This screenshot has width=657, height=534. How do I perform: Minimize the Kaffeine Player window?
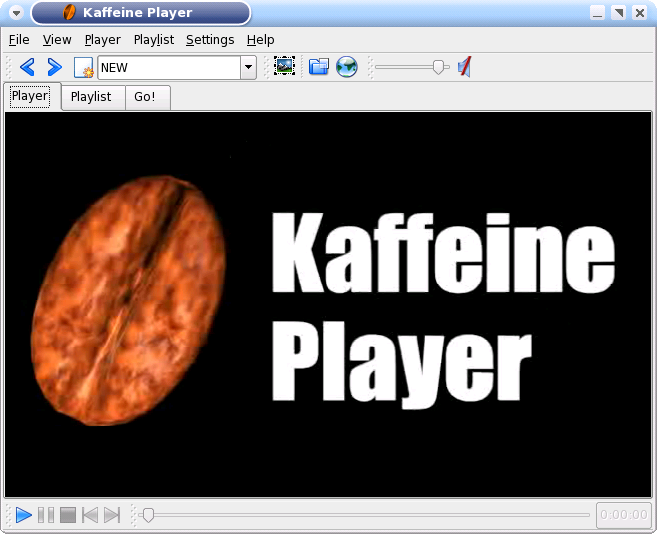tap(598, 13)
